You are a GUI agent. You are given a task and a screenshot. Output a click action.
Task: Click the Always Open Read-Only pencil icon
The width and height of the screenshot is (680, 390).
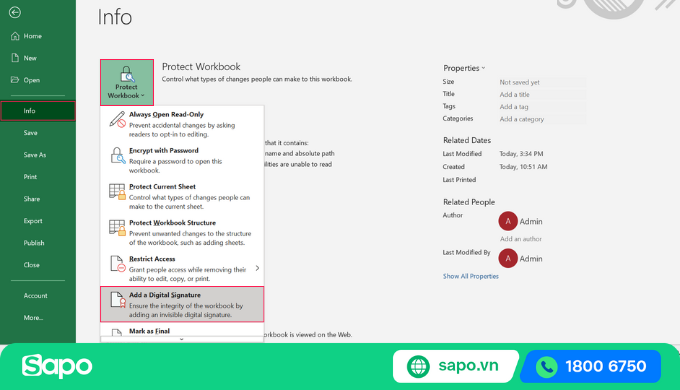point(117,119)
